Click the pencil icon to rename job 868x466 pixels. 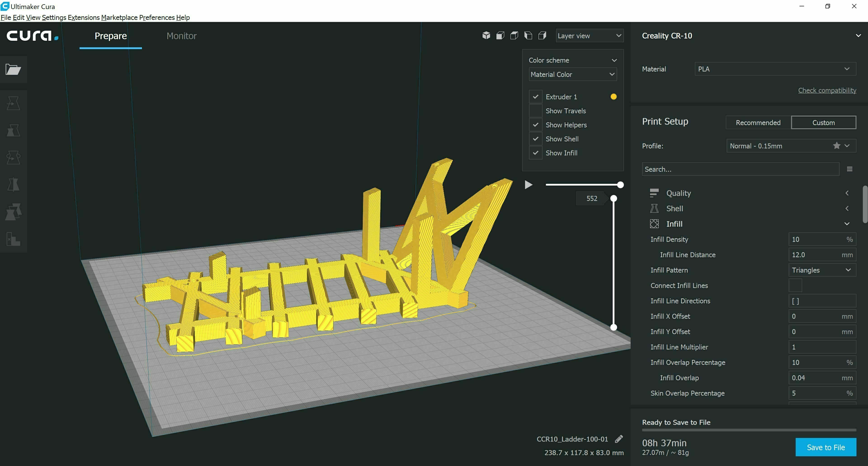tap(619, 439)
